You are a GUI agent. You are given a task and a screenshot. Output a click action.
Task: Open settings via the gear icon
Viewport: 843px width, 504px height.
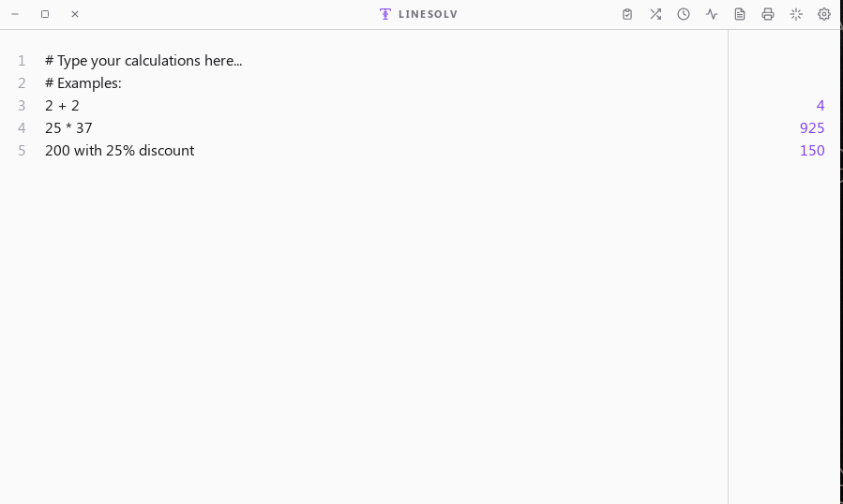click(x=824, y=14)
